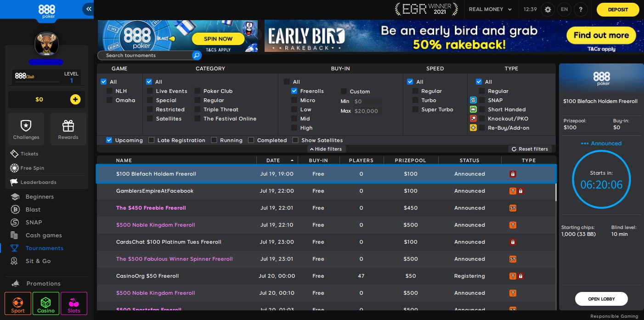The image size is (644, 320).
Task: Click lock icon on CasinoOrg $50 row
Action: tap(521, 276)
